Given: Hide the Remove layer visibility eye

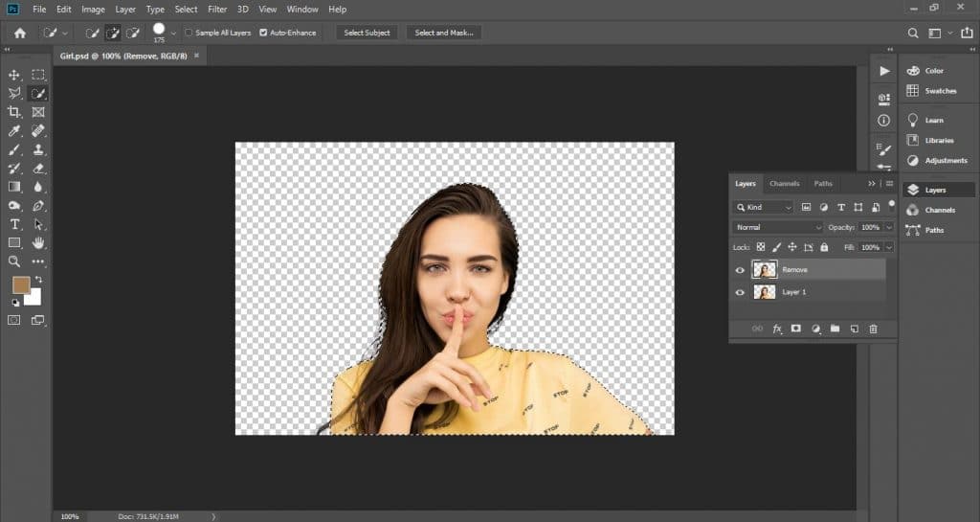Looking at the screenshot, I should pyautogui.click(x=739, y=270).
